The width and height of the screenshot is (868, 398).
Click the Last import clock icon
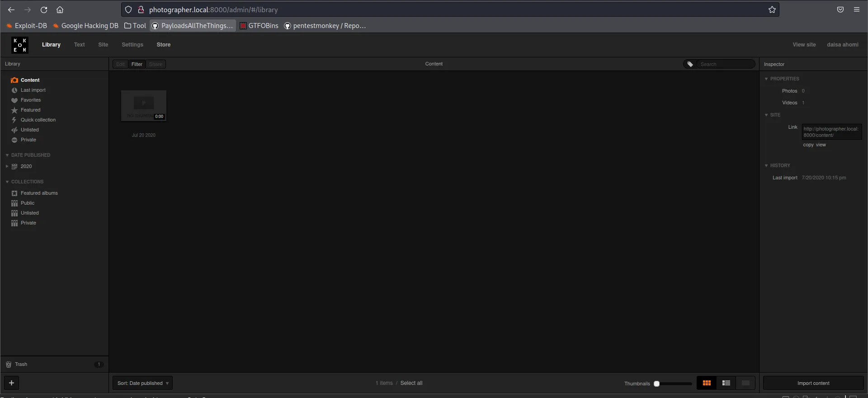point(14,90)
